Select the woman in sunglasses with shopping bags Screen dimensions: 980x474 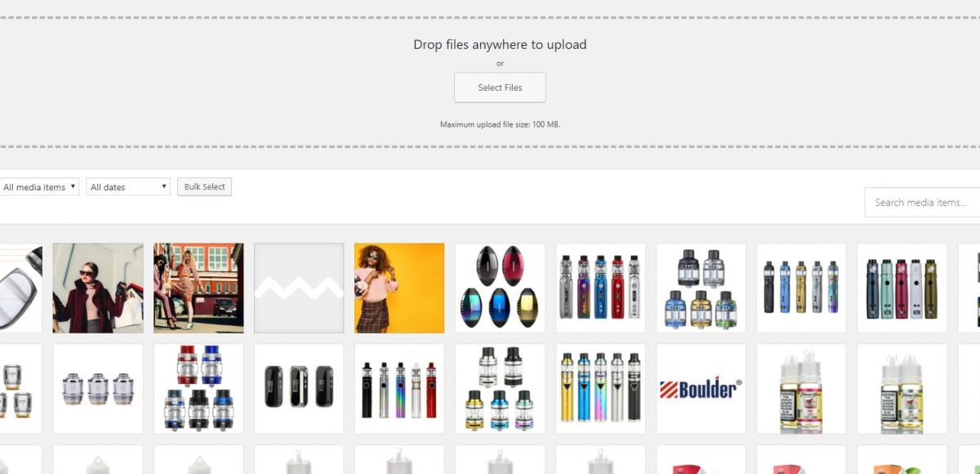pyautogui.click(x=98, y=288)
